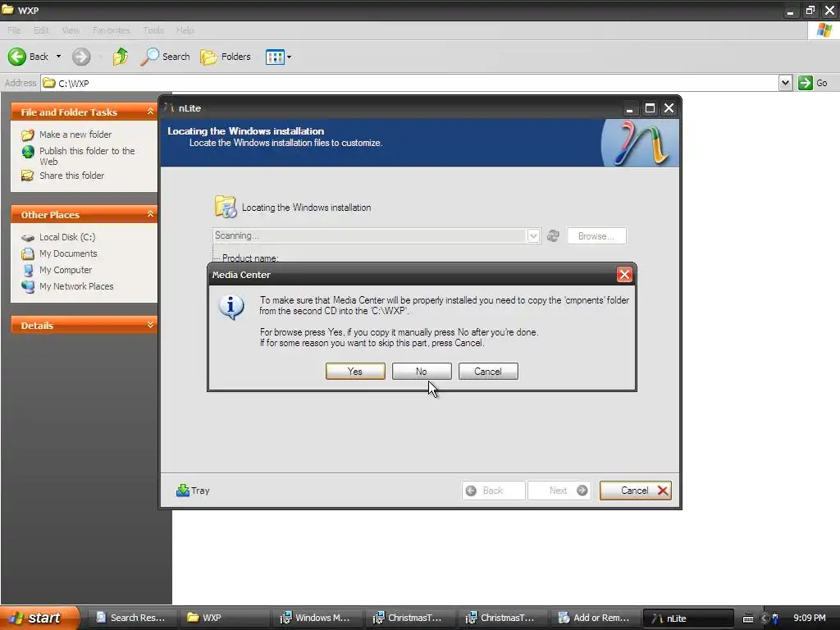Open the Views dropdown in Explorer toolbar
Screen dimensions: 840x630
(x=279, y=57)
